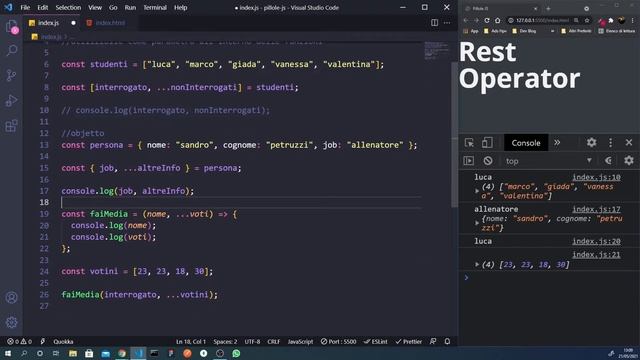The height and width of the screenshot is (360, 640).
Task: Expand the nome sandro object log
Action: (477, 223)
